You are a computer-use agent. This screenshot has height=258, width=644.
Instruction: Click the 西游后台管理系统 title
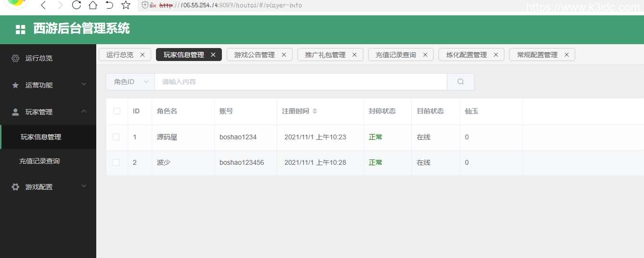tap(82, 29)
